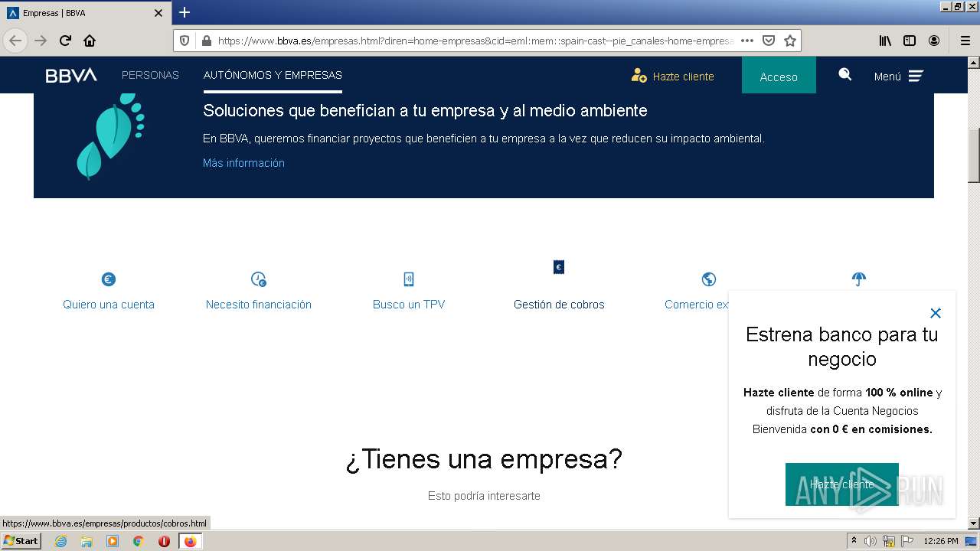Open Opera from taskbar
The width and height of the screenshot is (980, 551).
coord(164,541)
